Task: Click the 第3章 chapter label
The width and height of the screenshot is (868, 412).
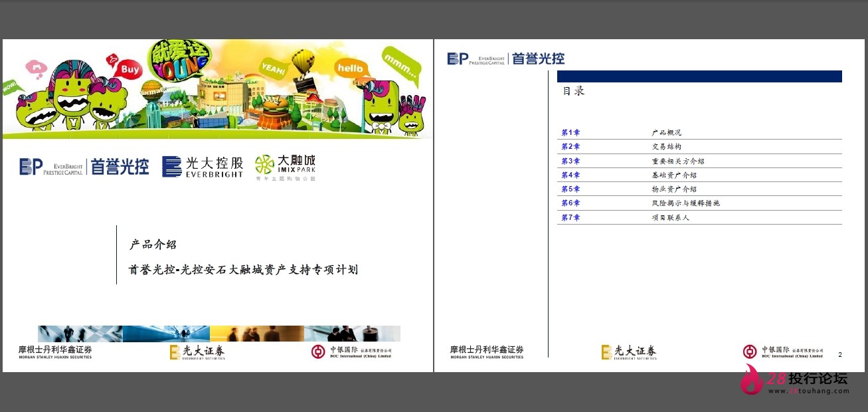Action: [x=570, y=161]
